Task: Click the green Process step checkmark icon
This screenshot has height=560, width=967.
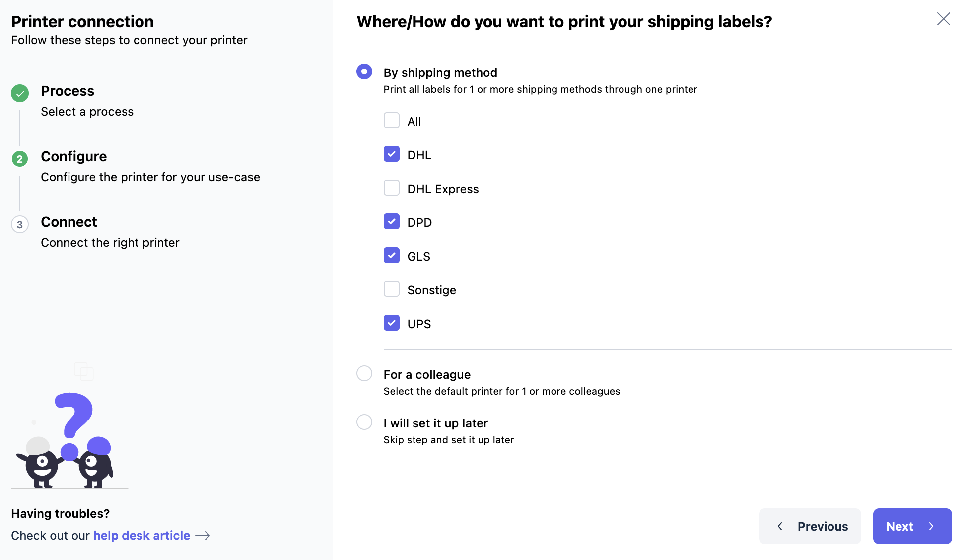Action: tap(20, 93)
